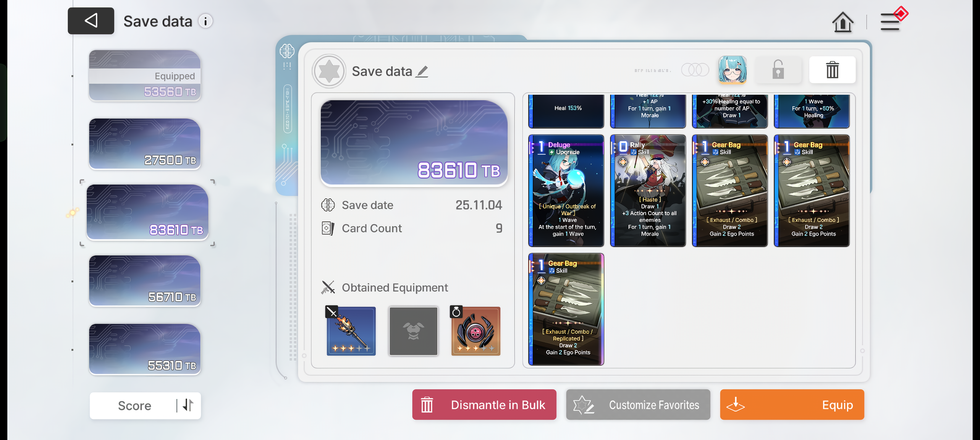This screenshot has height=440, width=980.
Task: Delete this save with the trash icon
Action: tap(832, 70)
